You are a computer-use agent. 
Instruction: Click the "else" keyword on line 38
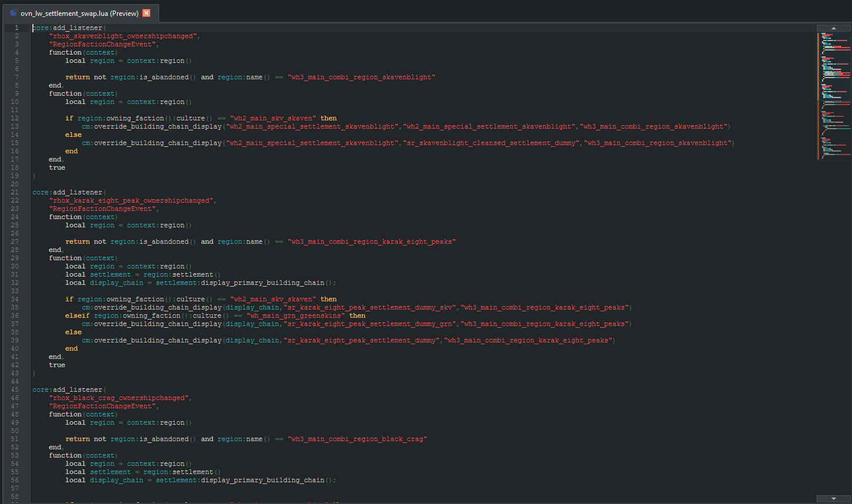coord(73,332)
